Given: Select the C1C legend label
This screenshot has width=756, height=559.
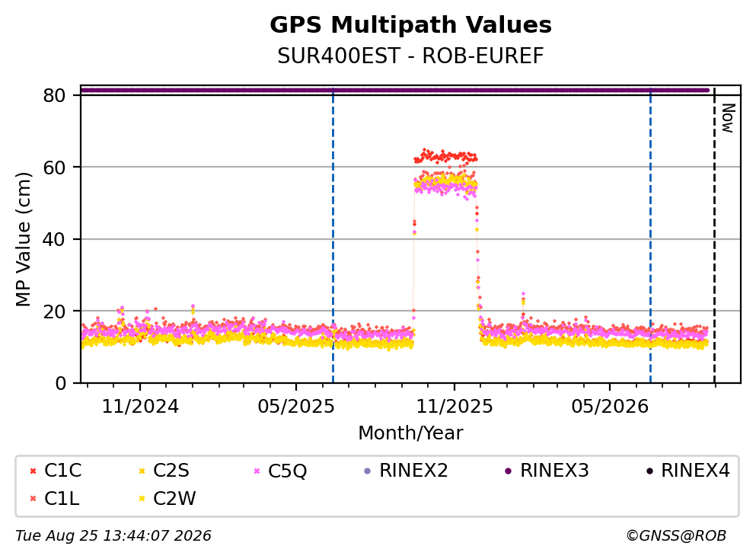Looking at the screenshot, I should pos(62,470).
